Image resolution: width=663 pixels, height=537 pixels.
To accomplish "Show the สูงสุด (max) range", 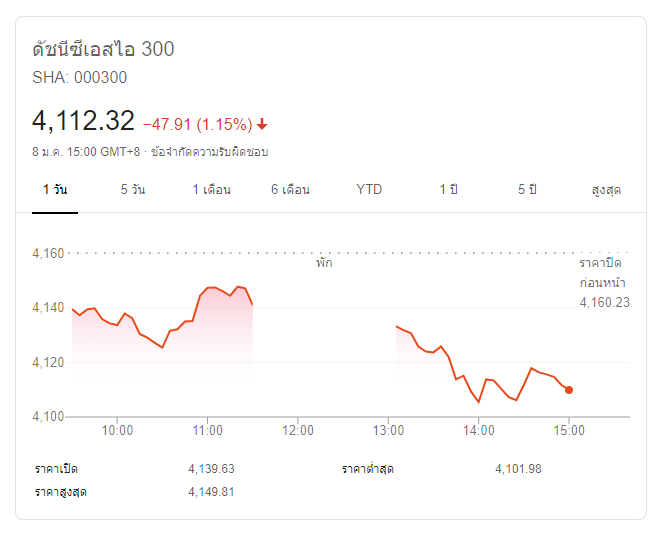I will [x=606, y=189].
